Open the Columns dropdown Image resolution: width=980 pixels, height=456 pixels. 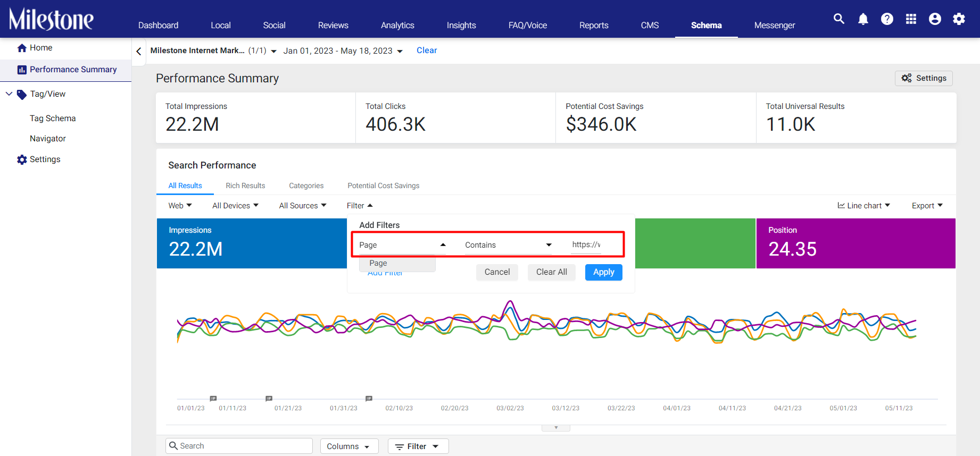click(x=349, y=446)
